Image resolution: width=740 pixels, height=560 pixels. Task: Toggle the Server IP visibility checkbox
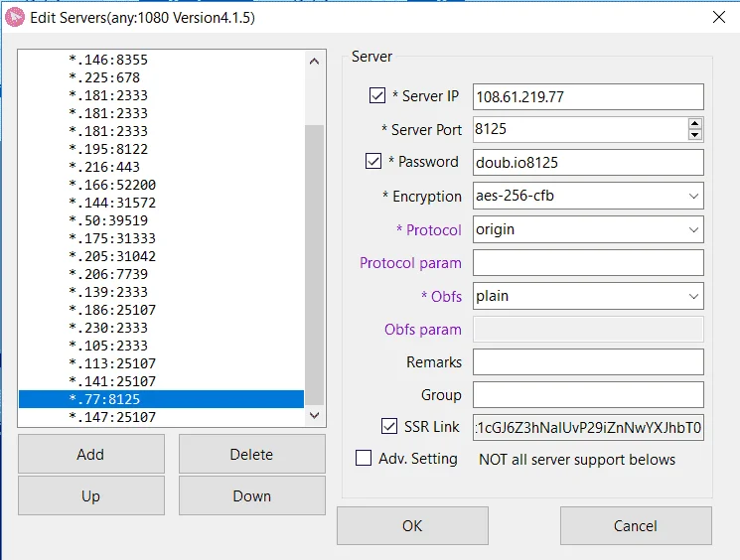click(377, 95)
